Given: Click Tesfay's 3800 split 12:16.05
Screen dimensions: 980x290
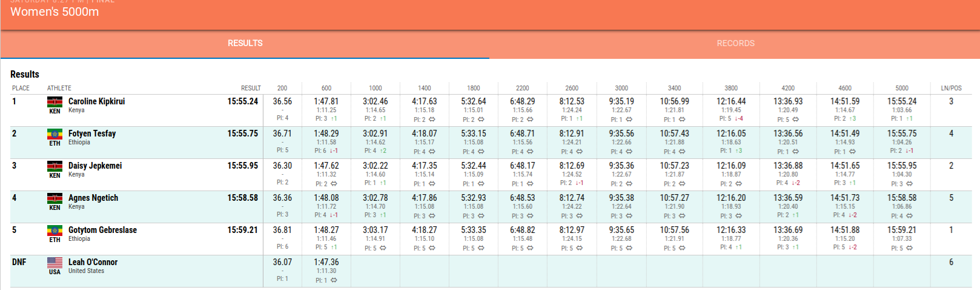Looking at the screenshot, I should pos(731,133).
